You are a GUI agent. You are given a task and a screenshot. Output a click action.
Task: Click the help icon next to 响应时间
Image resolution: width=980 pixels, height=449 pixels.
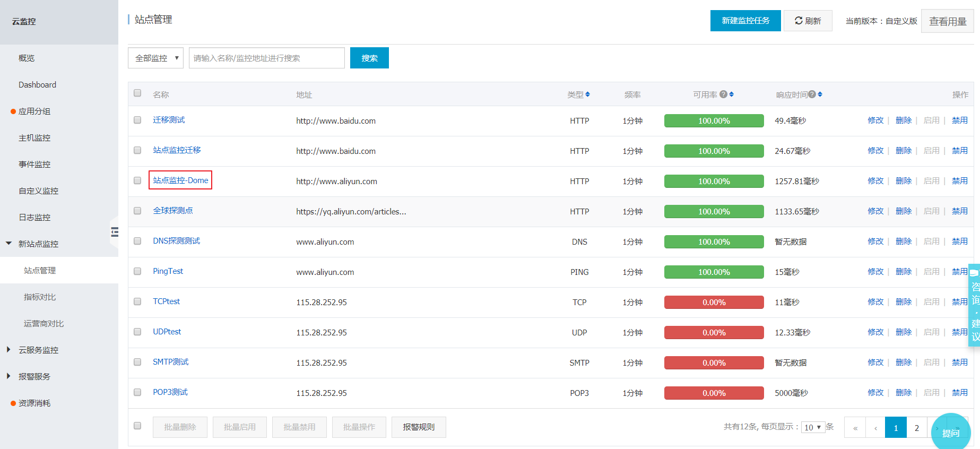point(812,94)
